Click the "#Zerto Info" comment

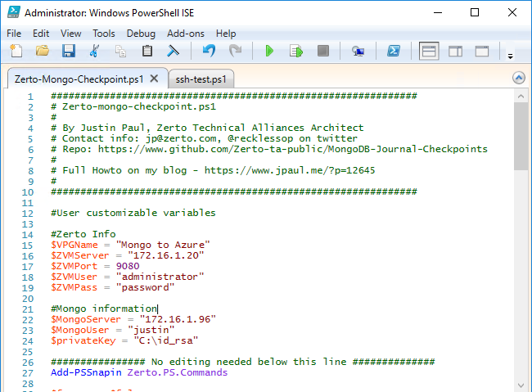[83, 234]
